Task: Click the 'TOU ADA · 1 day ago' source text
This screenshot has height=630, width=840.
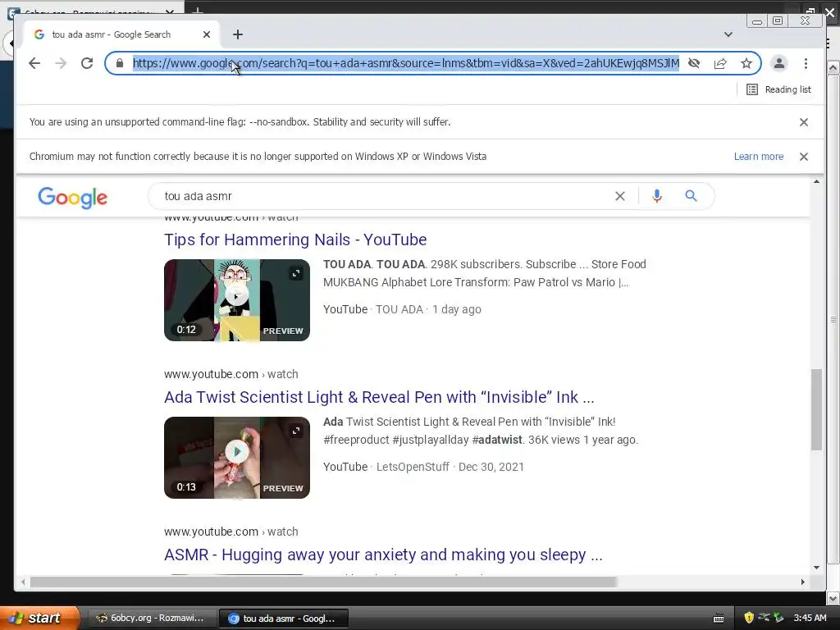Action: 428,309
